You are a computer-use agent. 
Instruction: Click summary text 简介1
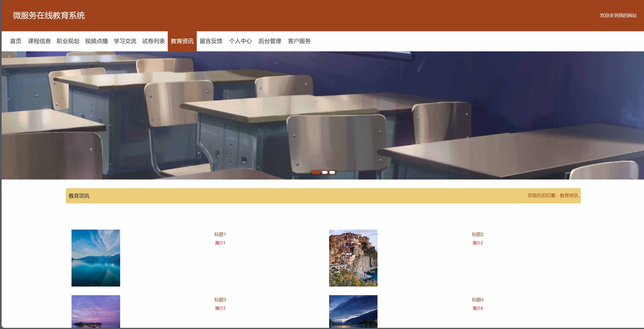220,243
